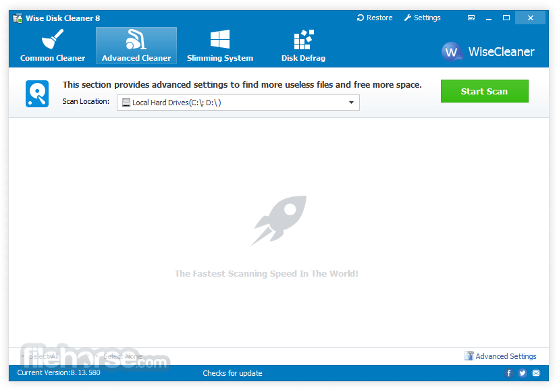
Task: Open the Slimming System tab
Action: 220,46
